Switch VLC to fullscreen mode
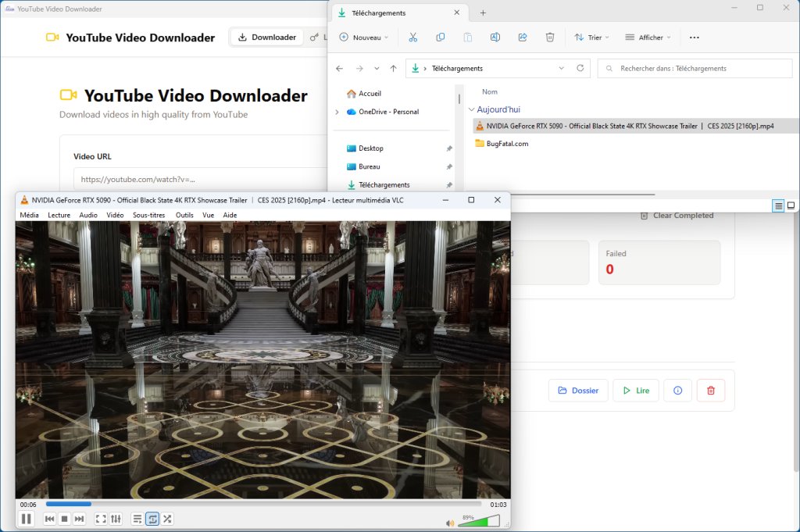 [100, 518]
